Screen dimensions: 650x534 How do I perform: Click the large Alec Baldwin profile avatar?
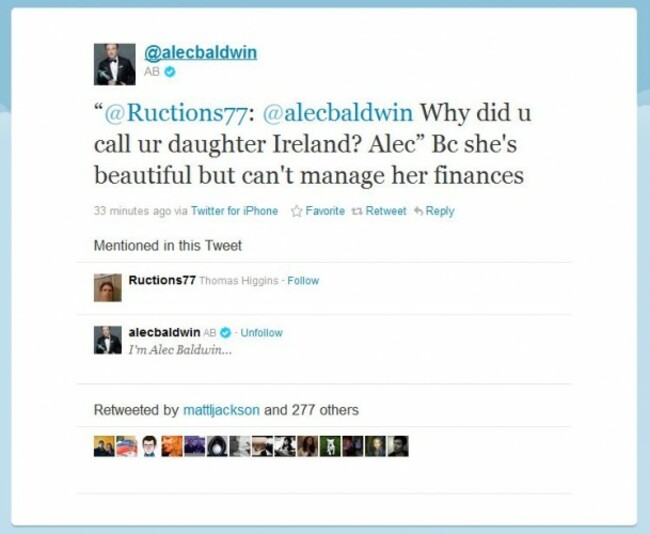pyautogui.click(x=114, y=64)
